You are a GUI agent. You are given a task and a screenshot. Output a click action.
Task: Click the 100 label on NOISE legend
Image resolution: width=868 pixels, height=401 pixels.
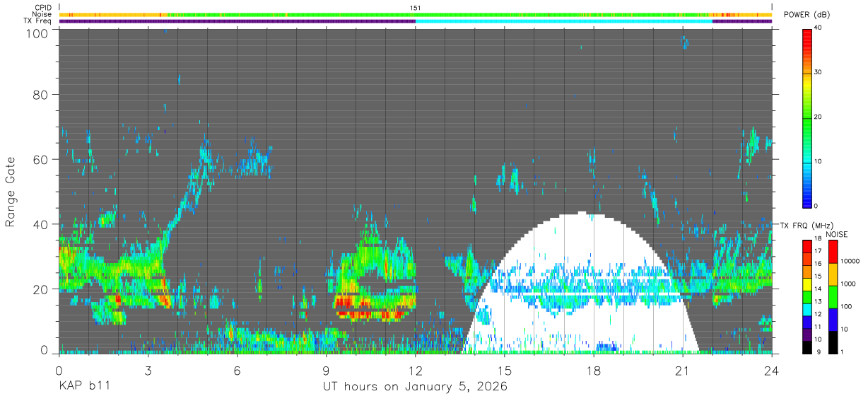pyautogui.click(x=846, y=307)
